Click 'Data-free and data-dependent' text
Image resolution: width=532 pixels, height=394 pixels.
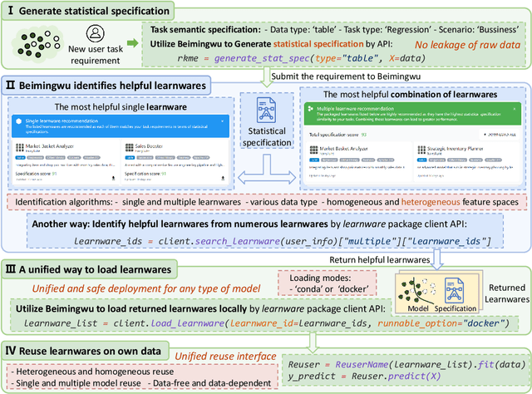209,383
